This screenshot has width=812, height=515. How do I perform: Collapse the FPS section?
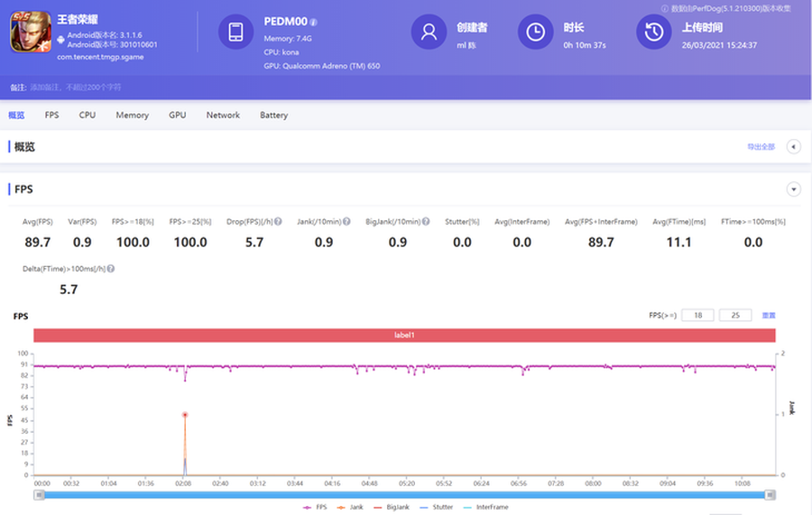pyautogui.click(x=794, y=189)
